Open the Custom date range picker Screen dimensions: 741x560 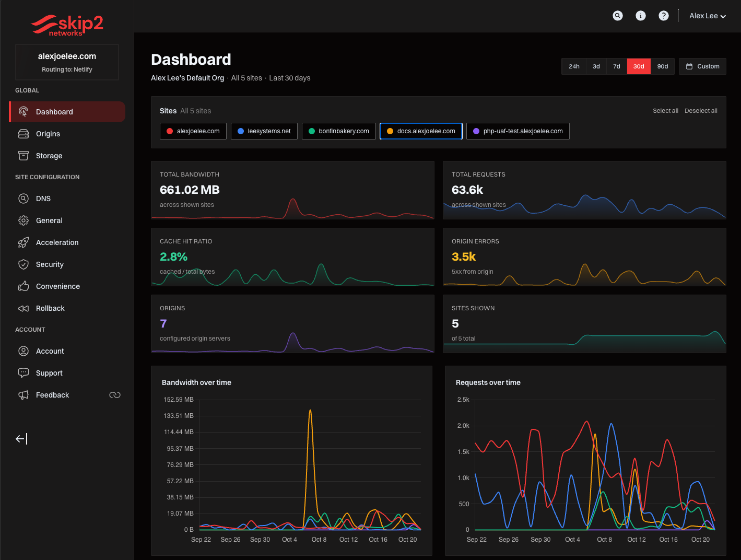[702, 66]
